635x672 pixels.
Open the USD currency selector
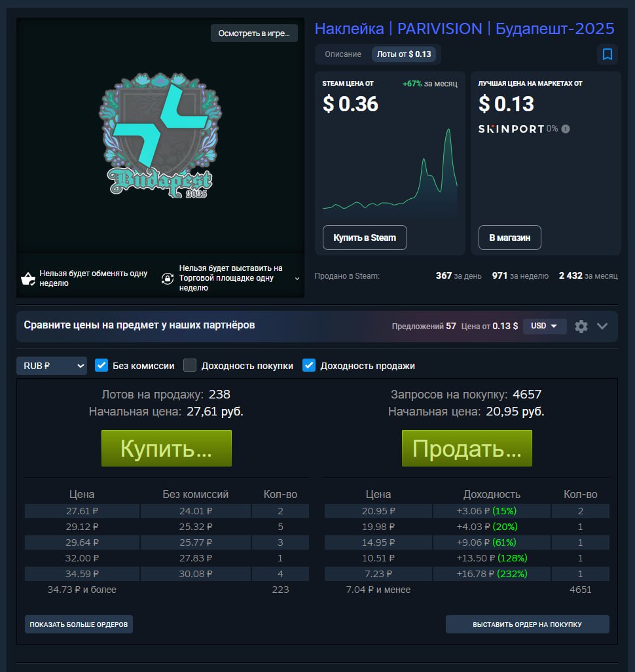coord(544,326)
